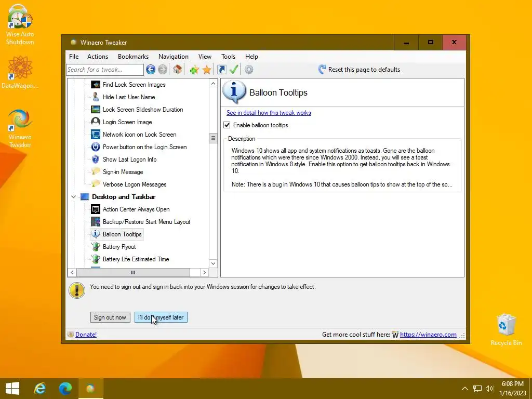Click the Forward navigation arrow icon

[163, 70]
